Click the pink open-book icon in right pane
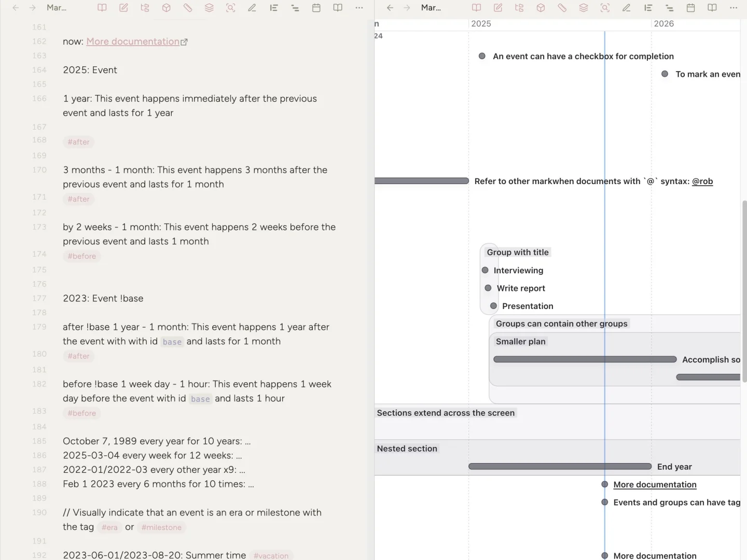The height and width of the screenshot is (560, 747). pos(476,8)
